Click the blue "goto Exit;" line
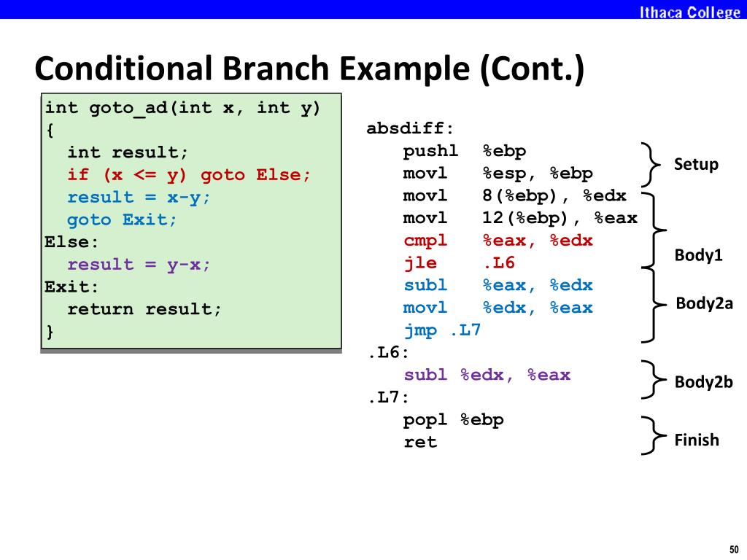This screenshot has width=747, height=560. point(122,219)
